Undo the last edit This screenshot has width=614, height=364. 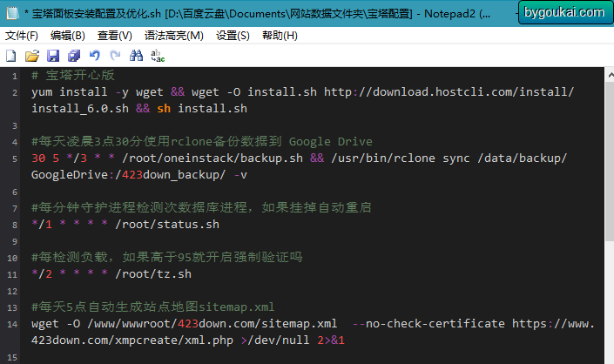coord(95,56)
